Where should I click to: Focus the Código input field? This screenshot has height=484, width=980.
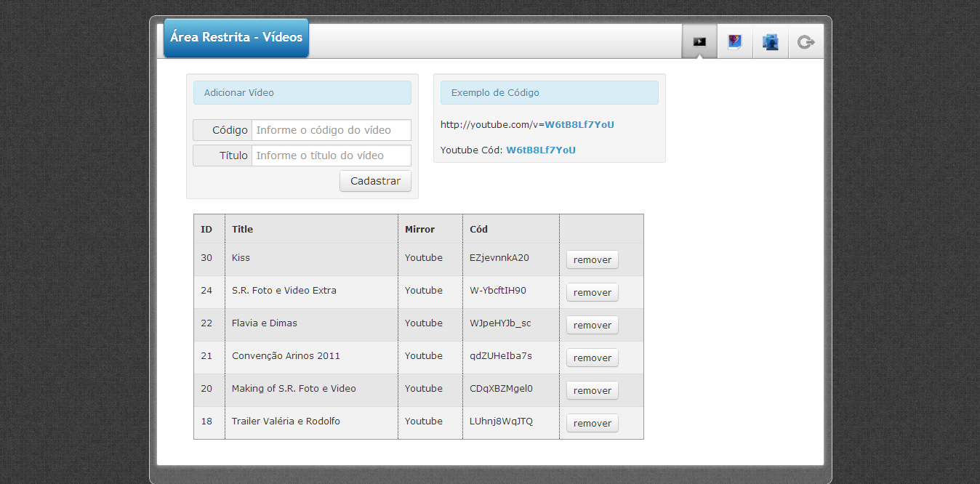click(x=332, y=130)
